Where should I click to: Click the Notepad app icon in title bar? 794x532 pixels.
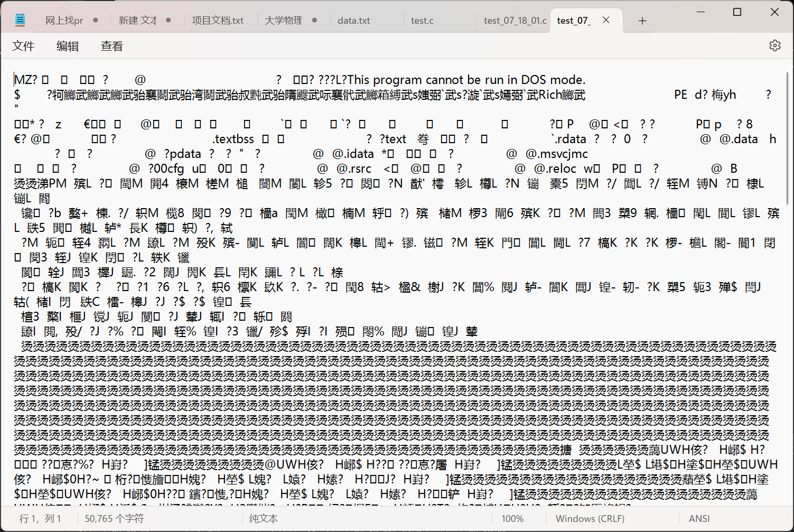pyautogui.click(x=20, y=20)
